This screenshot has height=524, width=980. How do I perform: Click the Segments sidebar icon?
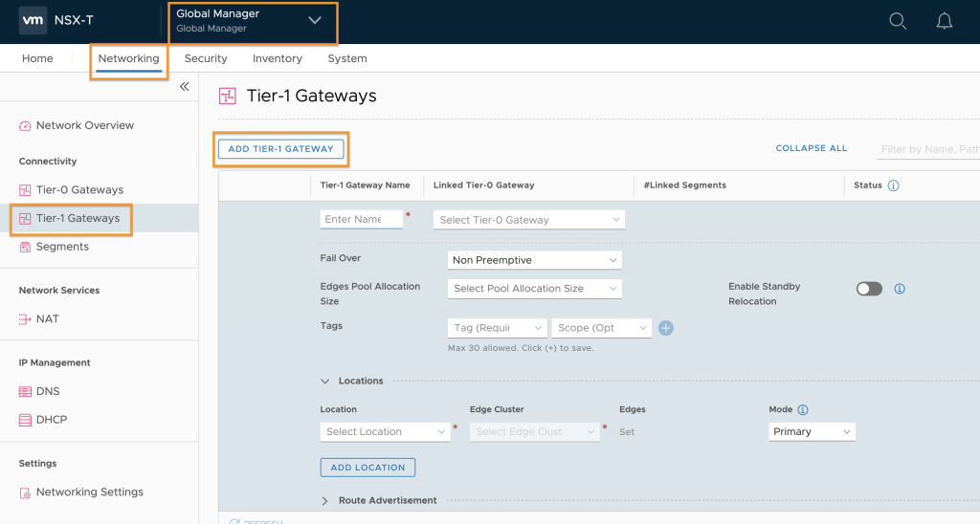coord(25,247)
